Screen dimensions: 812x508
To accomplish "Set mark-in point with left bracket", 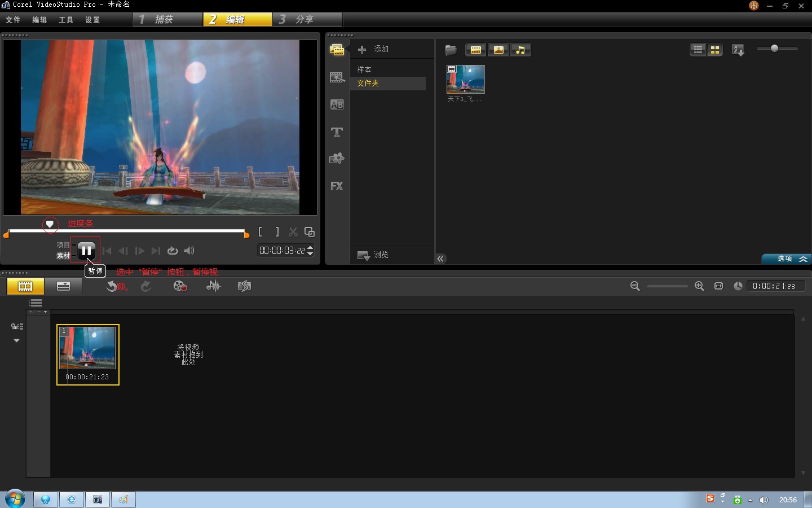I will [x=260, y=232].
